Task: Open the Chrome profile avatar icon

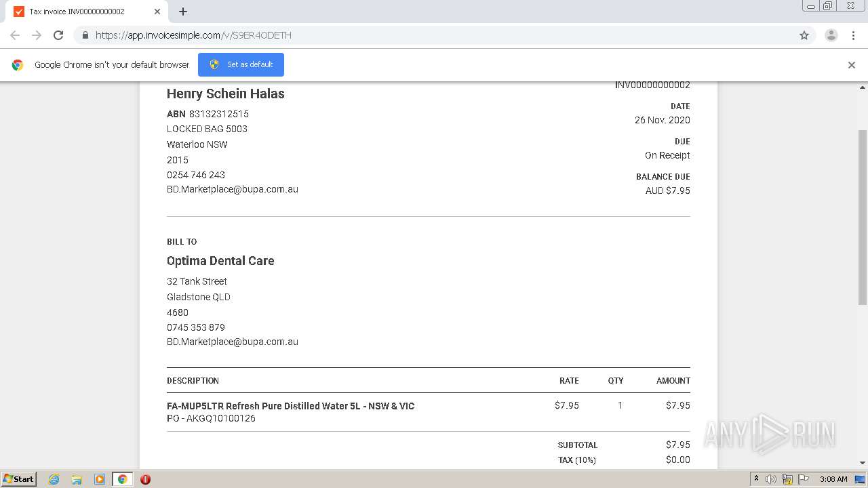Action: click(831, 35)
